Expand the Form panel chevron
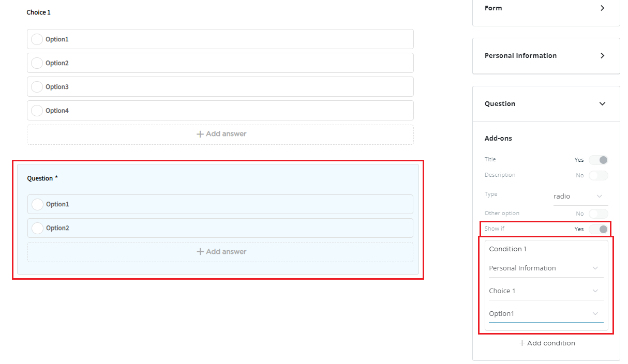Viewport: 628px width, 364px height. 602,8
